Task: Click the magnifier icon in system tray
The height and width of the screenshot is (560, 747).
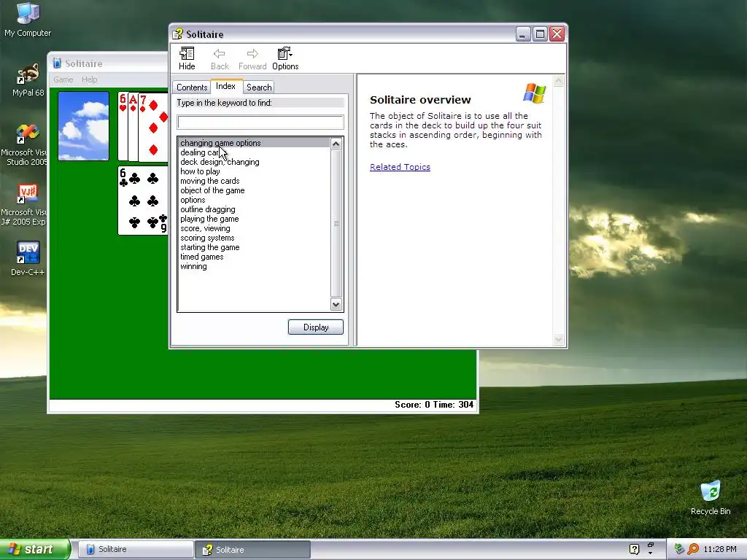Action: coord(693,549)
